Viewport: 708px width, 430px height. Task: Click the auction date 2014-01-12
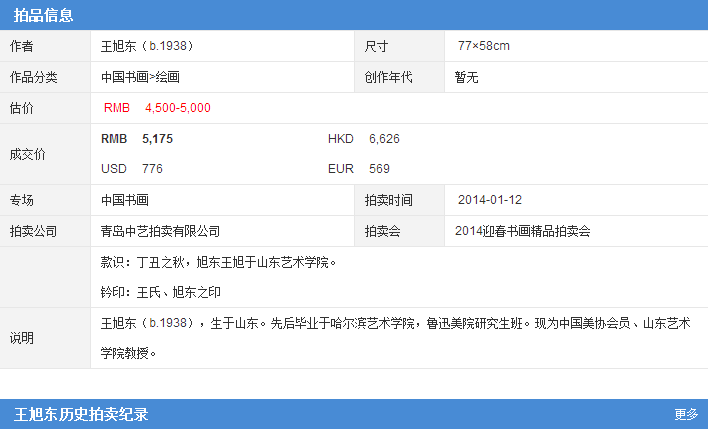pos(490,200)
